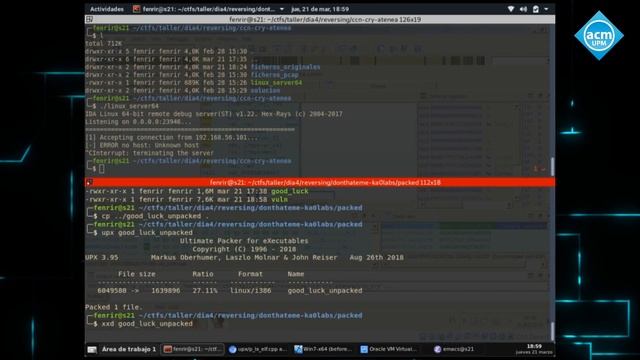Viewport: 640px width, 360px height.
Task: Click 'vuln' file name in lower terminal
Action: click(x=279, y=199)
